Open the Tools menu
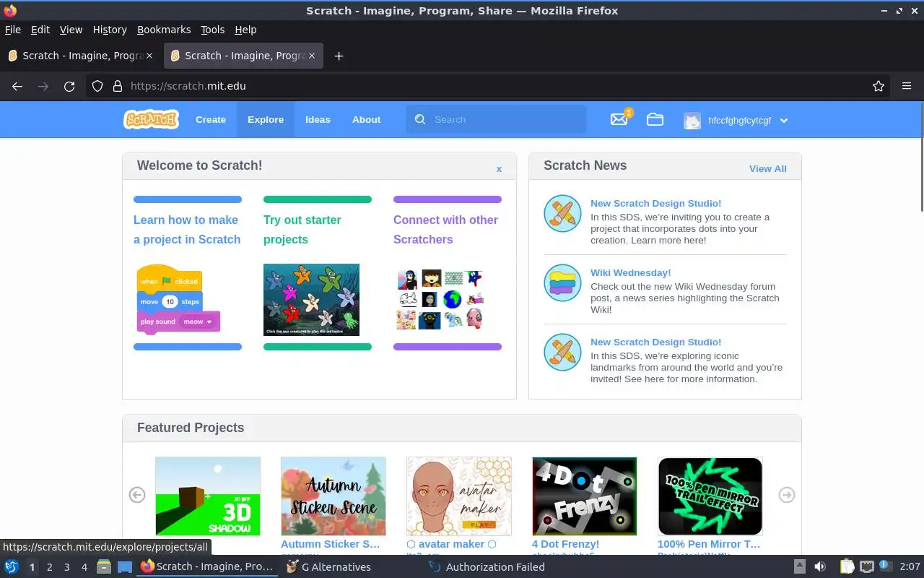 [x=212, y=30]
